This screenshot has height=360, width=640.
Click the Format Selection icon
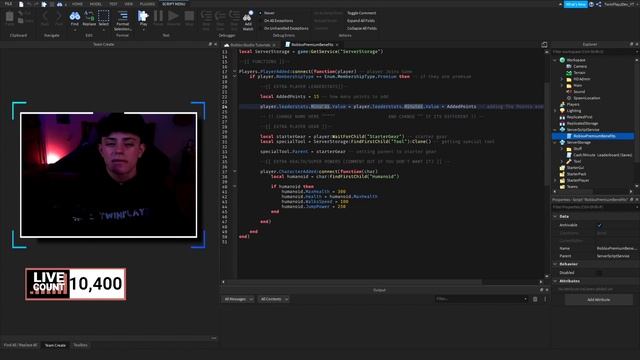point(122,17)
